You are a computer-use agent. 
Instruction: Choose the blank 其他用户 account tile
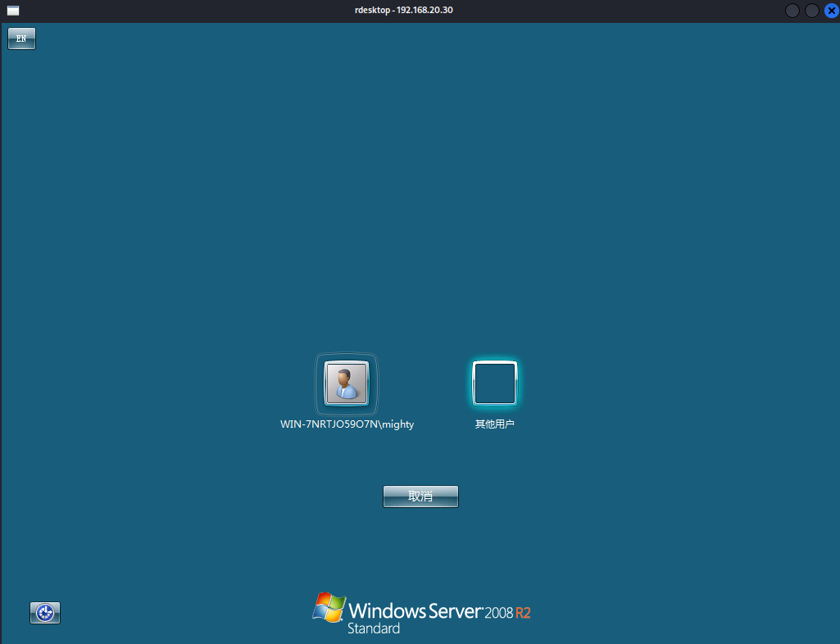[494, 383]
